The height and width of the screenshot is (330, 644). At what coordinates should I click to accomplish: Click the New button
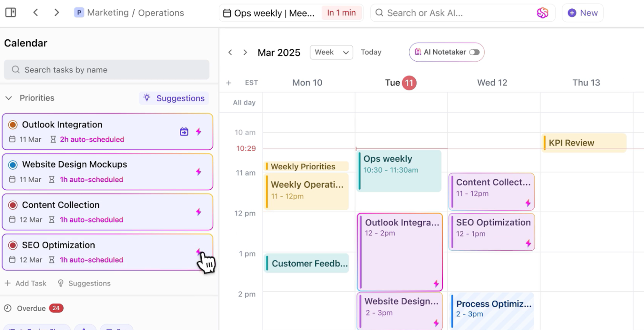582,13
